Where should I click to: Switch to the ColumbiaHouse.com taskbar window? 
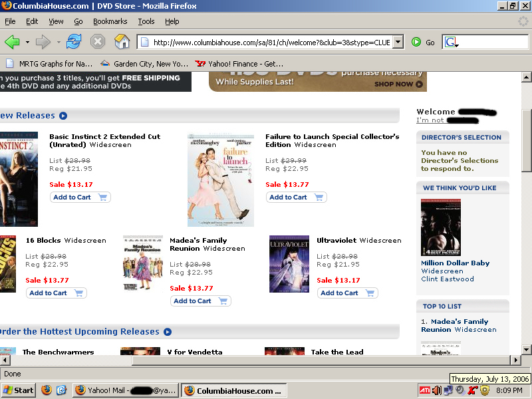click(x=234, y=390)
